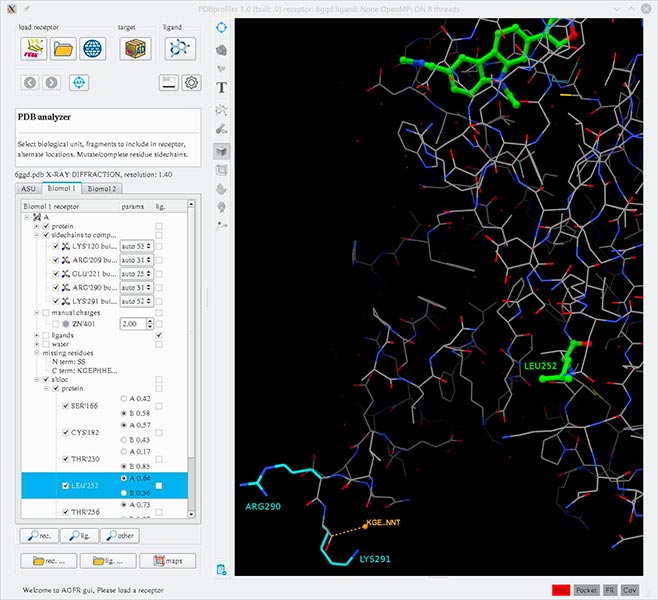
Task: Collapse the altloc node in the tree
Action: pyautogui.click(x=36, y=379)
